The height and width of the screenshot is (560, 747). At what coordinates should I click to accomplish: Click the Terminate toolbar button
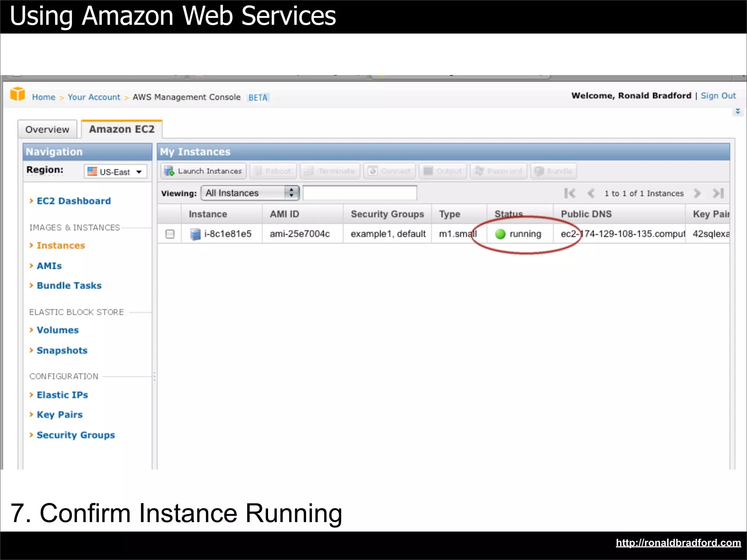tap(330, 171)
